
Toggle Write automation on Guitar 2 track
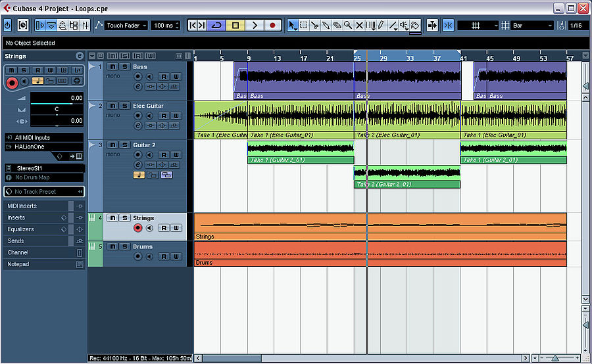pyautogui.click(x=176, y=154)
